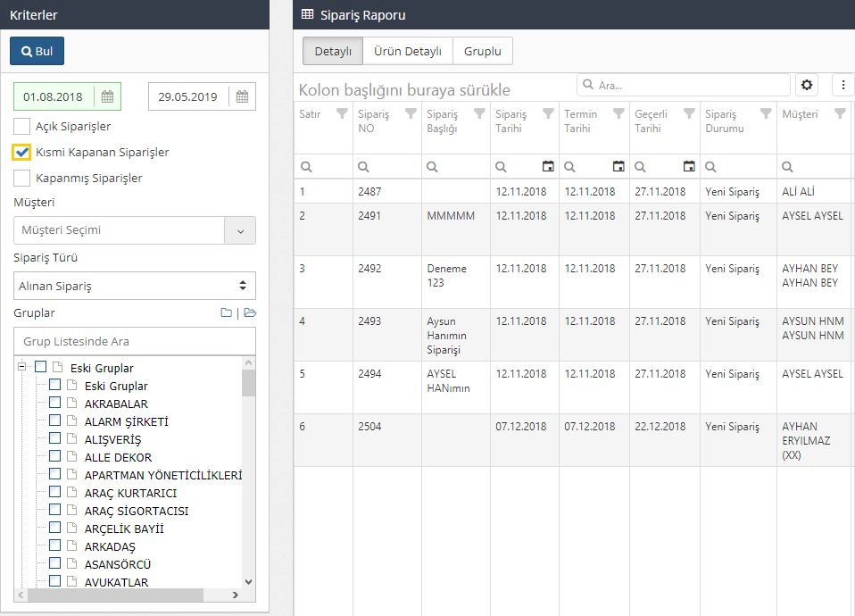Image resolution: width=855 pixels, height=616 pixels.
Task: Click the open folder icon beside Gruplar
Action: pyautogui.click(x=250, y=313)
